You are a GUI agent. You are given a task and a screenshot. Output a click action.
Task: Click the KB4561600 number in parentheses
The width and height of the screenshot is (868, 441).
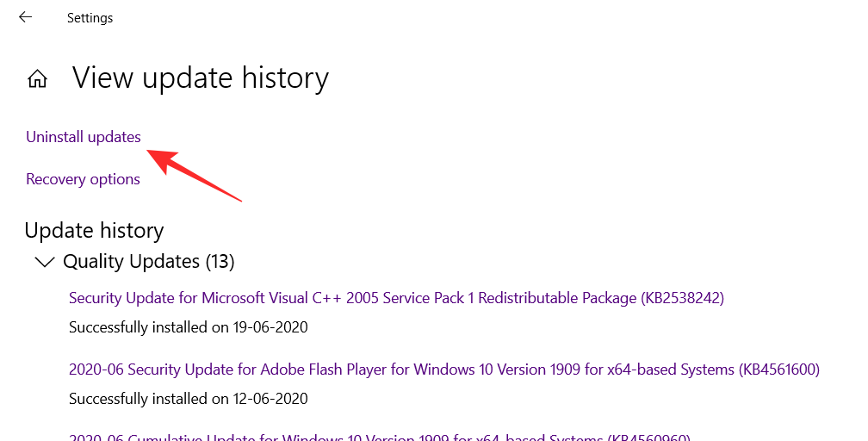[778, 370]
